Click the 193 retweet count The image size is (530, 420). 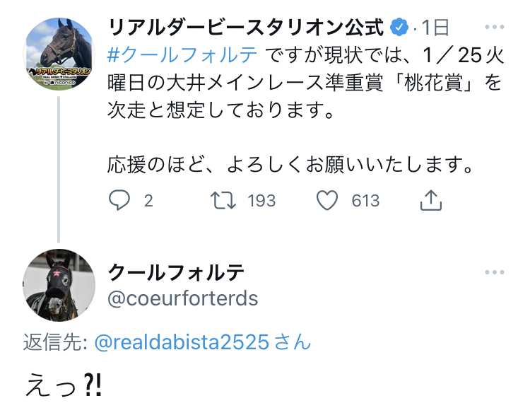pos(261,201)
